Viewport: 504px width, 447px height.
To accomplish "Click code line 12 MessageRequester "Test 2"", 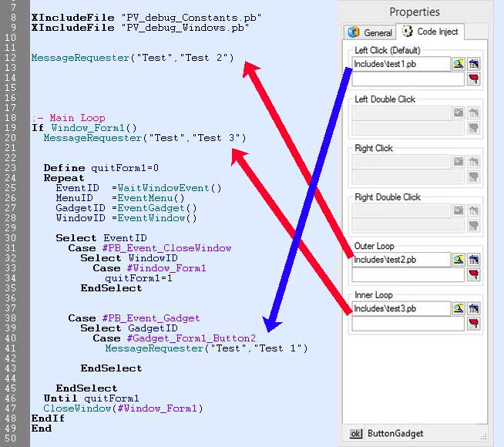I will click(x=132, y=58).
